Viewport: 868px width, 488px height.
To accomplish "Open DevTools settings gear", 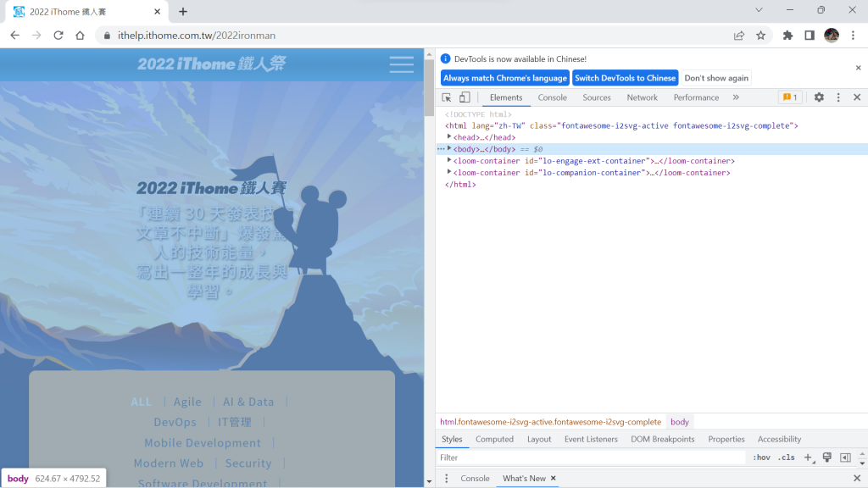I will [819, 97].
